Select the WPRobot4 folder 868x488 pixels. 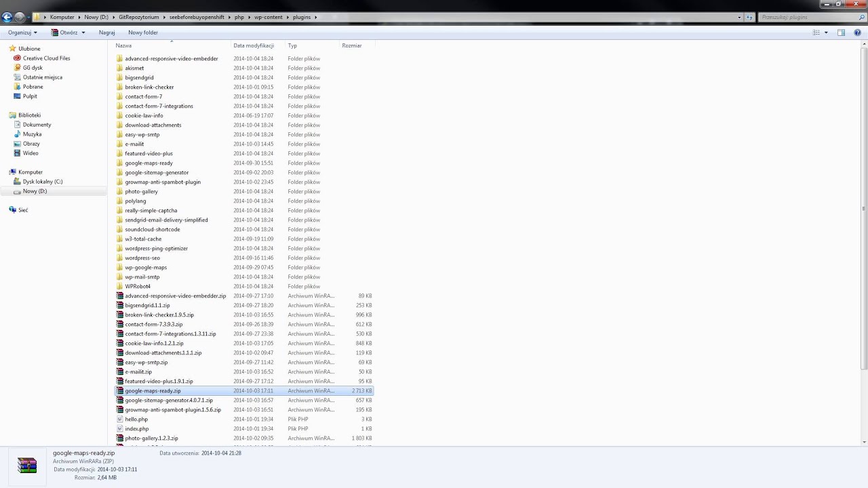point(138,286)
